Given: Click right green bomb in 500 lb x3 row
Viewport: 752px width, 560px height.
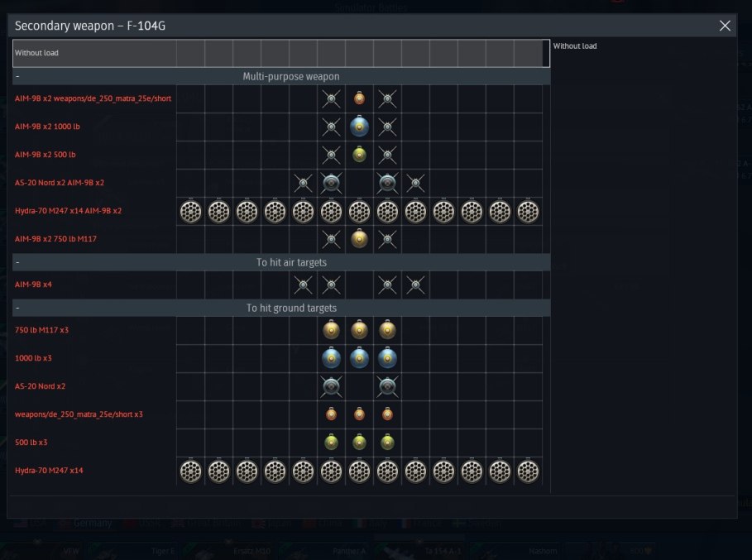Looking at the screenshot, I should [x=387, y=442].
